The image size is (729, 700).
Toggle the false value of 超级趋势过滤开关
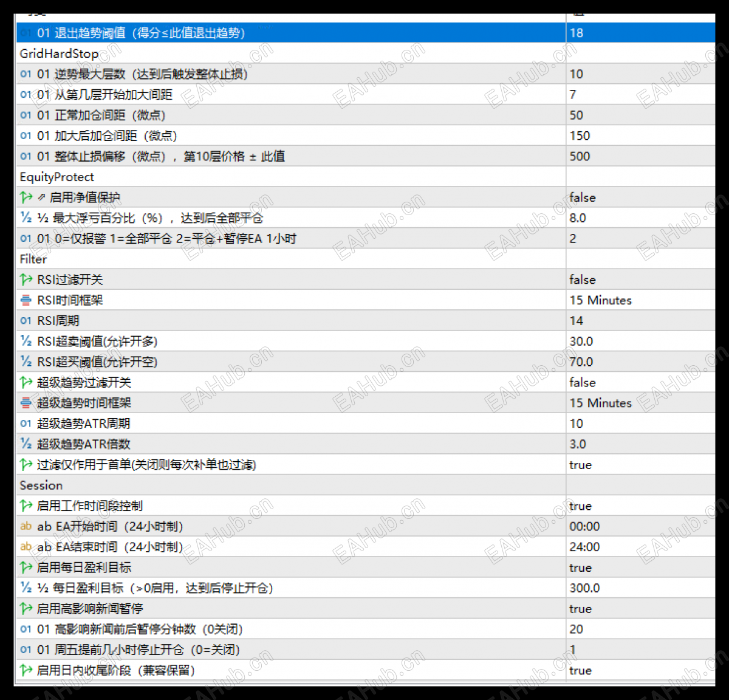point(583,382)
